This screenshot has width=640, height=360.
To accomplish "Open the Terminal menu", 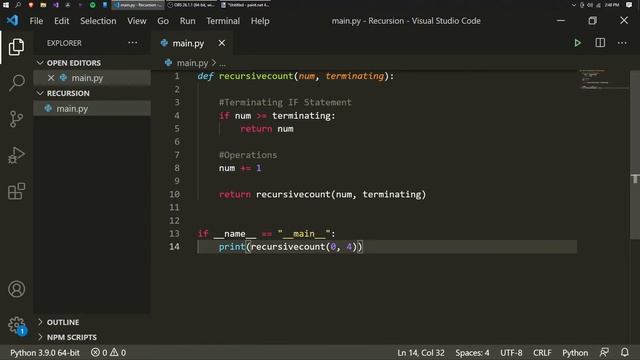I will pos(223,21).
